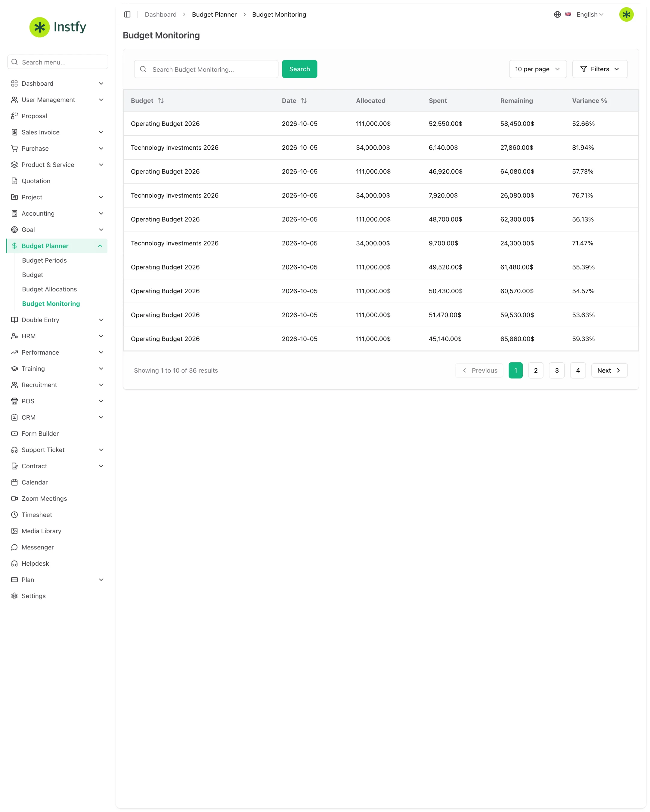Click the 65,860.00$ remaining value
This screenshot has height=812, width=650.
pyautogui.click(x=517, y=339)
